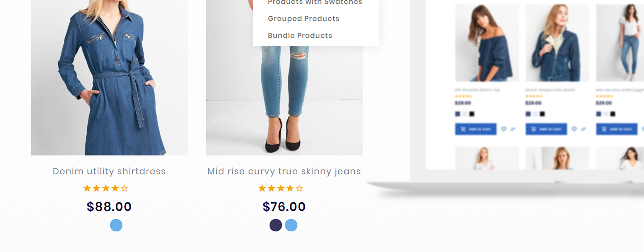Click second blurred Add to Cart button
This screenshot has width=644, height=252.
[546, 129]
